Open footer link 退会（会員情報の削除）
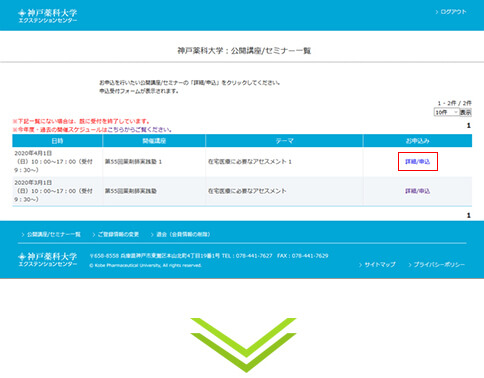484x378 pixels. click(x=180, y=234)
